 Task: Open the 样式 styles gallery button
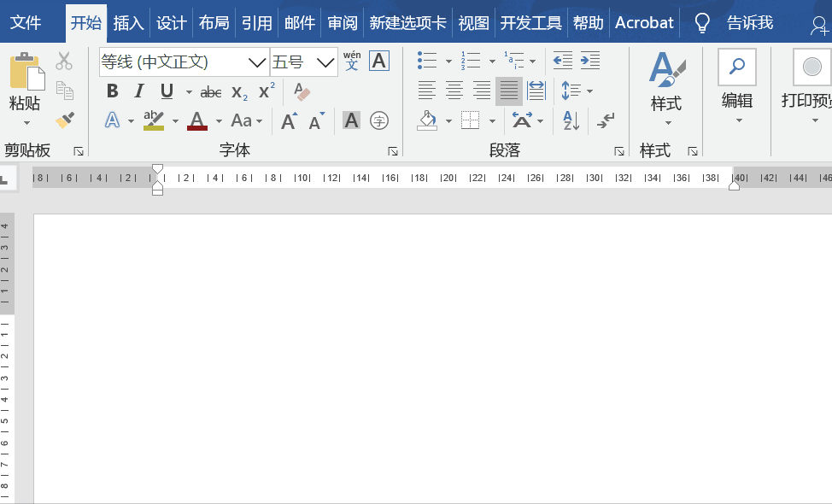[666, 89]
